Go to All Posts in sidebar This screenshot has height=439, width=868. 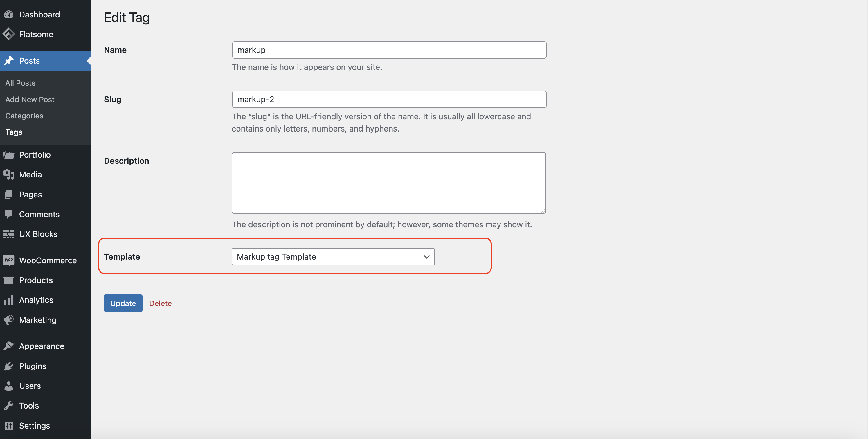click(20, 83)
